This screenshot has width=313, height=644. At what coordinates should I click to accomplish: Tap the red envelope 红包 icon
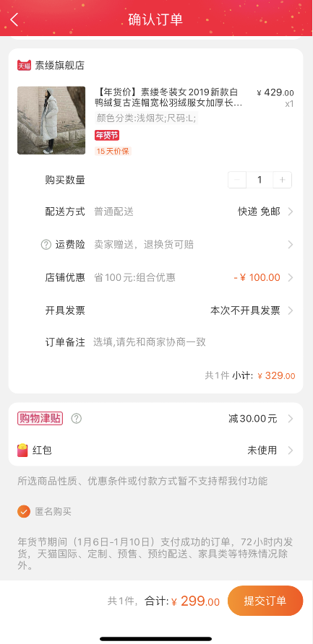point(22,450)
